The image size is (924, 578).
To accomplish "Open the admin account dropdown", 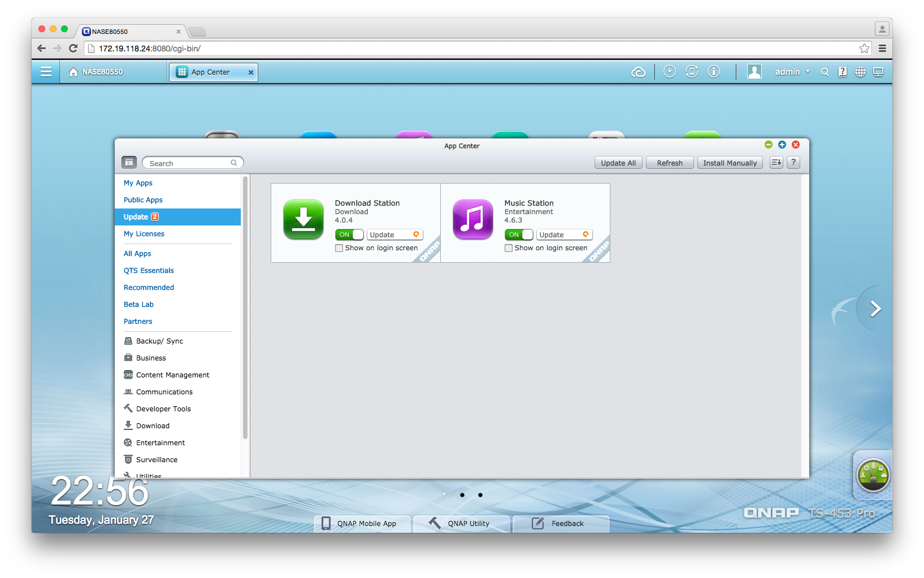I will (792, 72).
